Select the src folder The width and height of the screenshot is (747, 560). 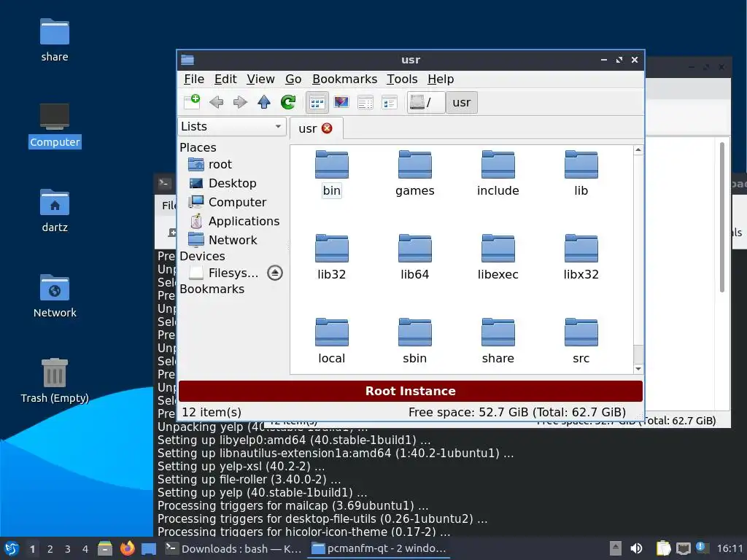pyautogui.click(x=581, y=341)
